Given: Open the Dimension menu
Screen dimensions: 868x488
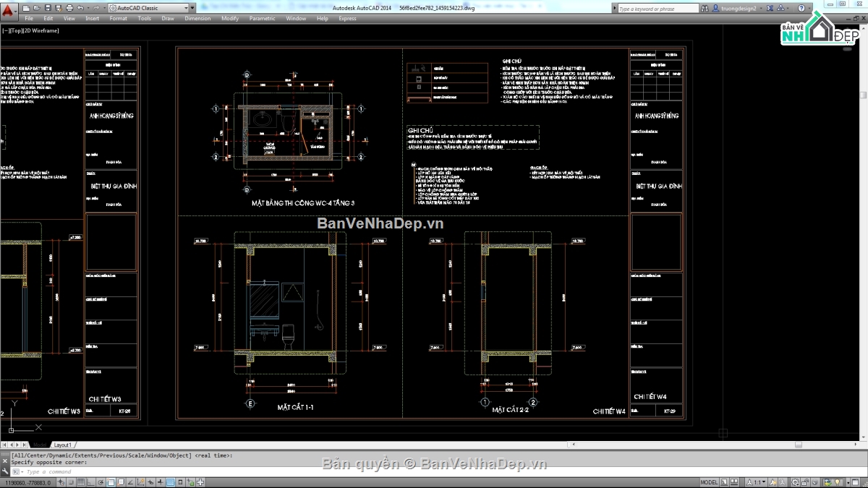Looking at the screenshot, I should [197, 18].
